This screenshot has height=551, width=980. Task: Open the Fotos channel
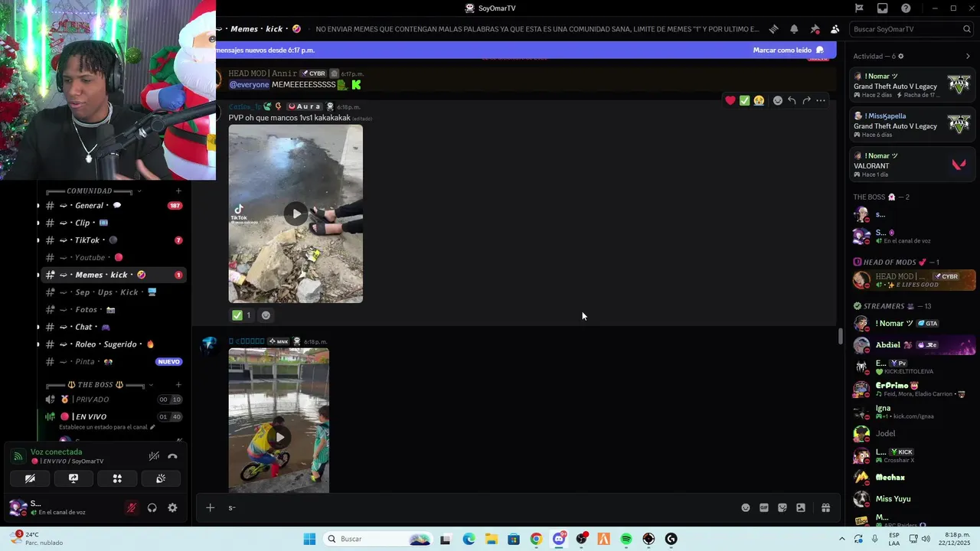[x=114, y=310]
